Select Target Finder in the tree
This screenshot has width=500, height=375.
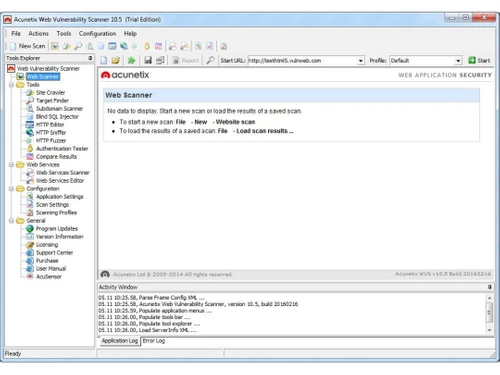tap(52, 101)
